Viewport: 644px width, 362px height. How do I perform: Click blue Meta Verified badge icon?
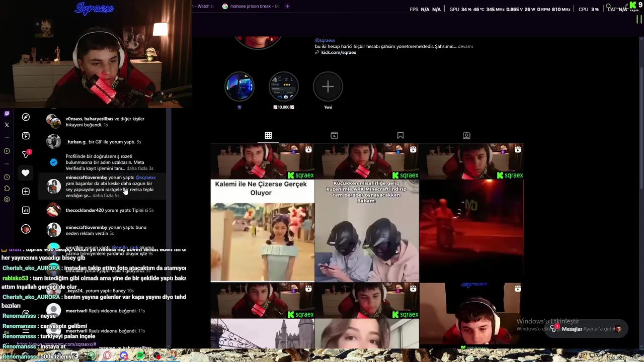point(54,162)
